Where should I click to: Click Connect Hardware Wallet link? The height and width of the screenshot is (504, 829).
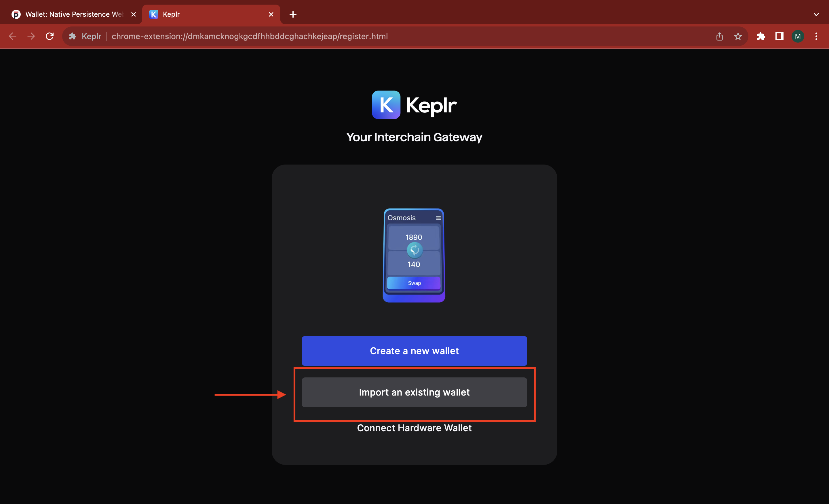click(x=414, y=428)
